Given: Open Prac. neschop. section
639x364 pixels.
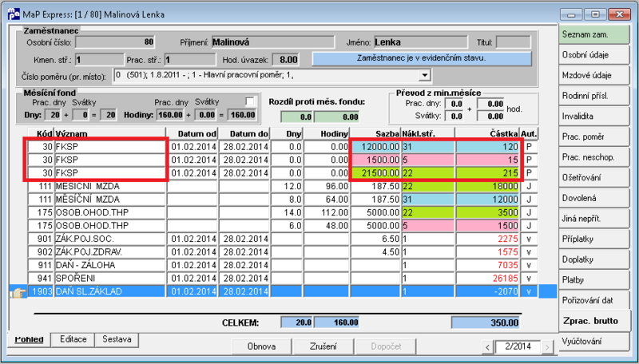Looking at the screenshot, I should [594, 157].
